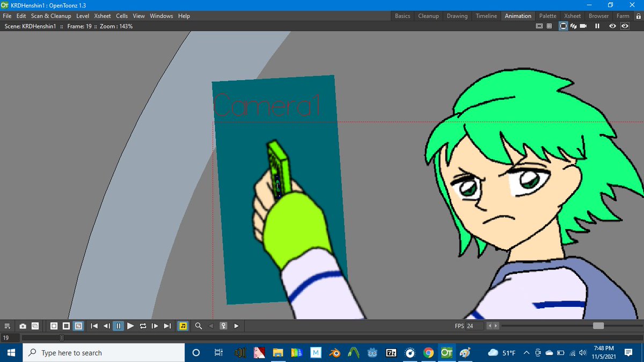
Task: Select the checkered background button
Action: coord(78,326)
